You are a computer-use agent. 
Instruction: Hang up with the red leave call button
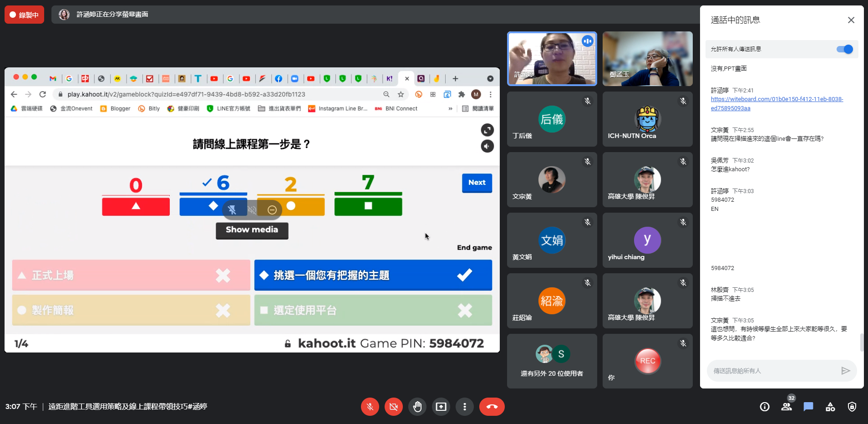(492, 407)
